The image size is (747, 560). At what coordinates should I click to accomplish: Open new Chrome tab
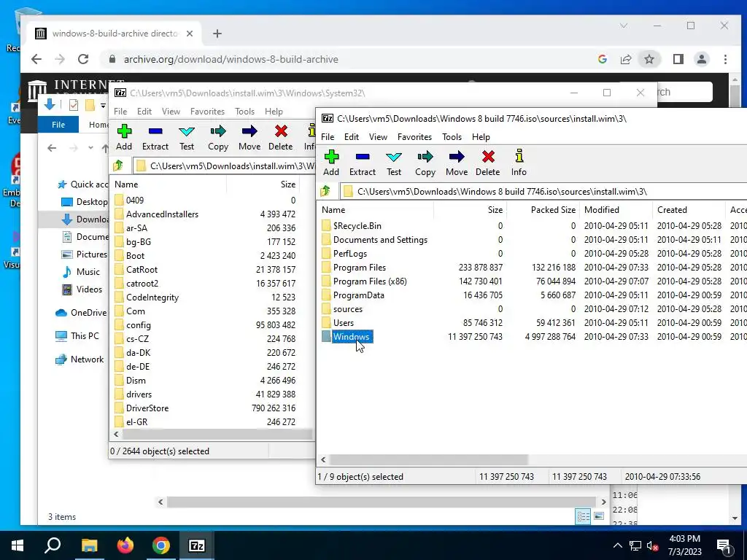(217, 34)
